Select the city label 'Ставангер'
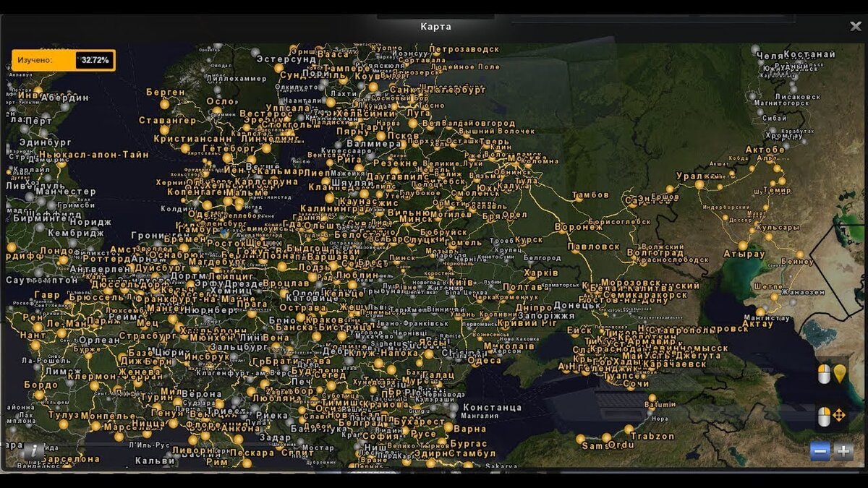The height and width of the screenshot is (488, 868). click(167, 120)
